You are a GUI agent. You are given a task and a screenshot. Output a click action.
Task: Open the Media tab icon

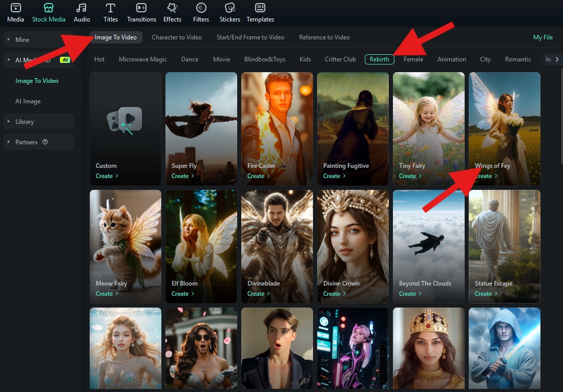point(15,8)
